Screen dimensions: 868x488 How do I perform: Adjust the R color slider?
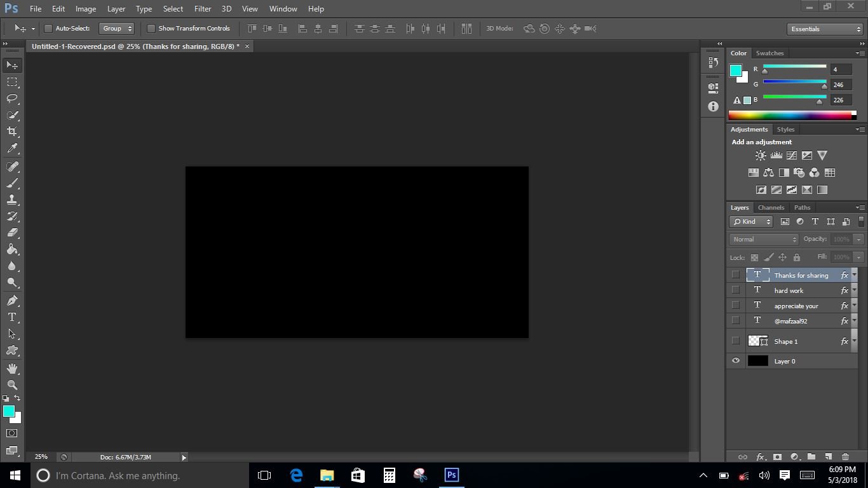795,68
